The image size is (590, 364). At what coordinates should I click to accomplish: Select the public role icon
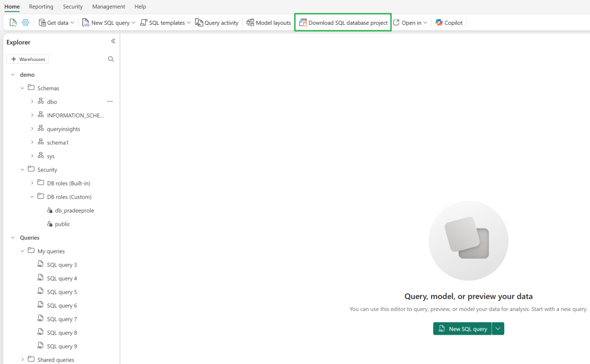click(50, 223)
